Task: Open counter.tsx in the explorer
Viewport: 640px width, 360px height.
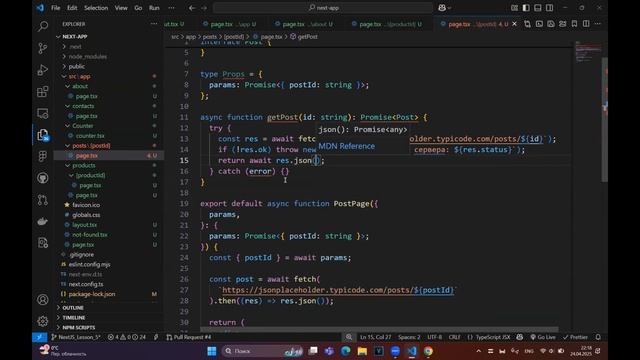Action: 90,136
